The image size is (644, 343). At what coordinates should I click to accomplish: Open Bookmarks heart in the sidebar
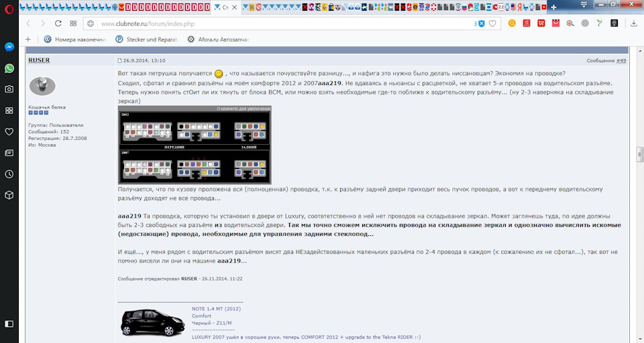(9, 132)
